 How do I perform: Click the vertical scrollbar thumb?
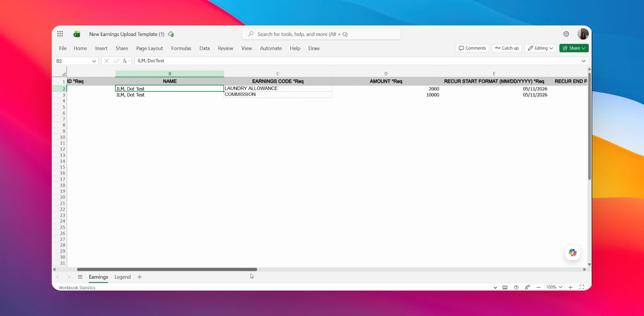pos(590,126)
